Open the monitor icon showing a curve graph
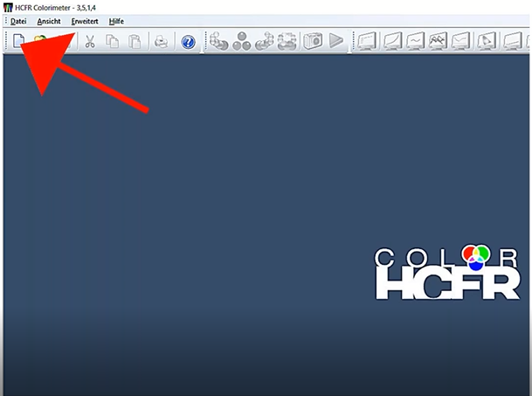This screenshot has height=396, width=532. coord(392,41)
